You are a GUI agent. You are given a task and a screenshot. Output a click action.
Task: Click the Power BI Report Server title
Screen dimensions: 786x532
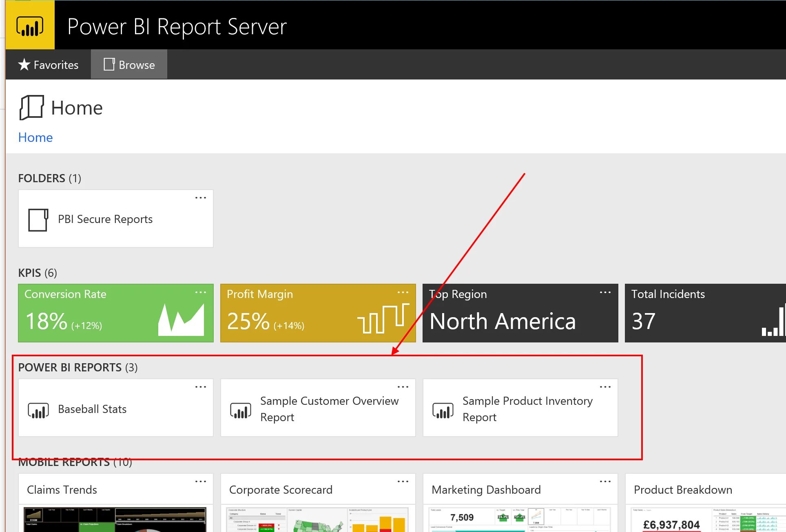coord(177,27)
